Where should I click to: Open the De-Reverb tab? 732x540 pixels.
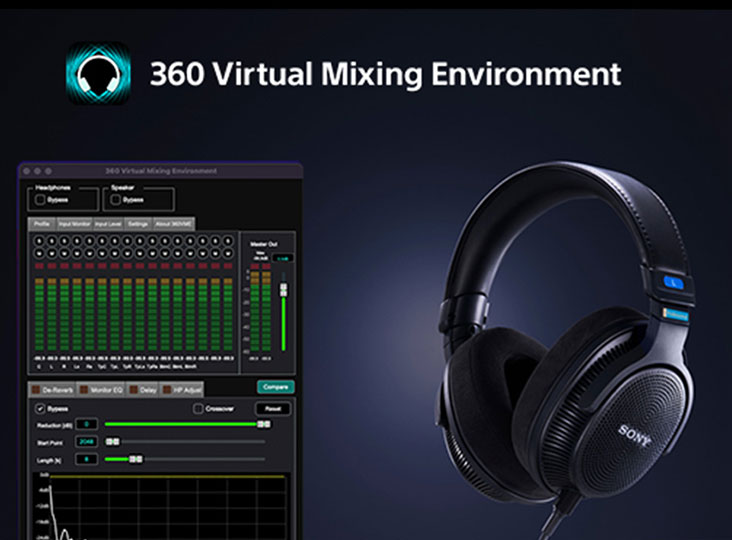point(52,389)
